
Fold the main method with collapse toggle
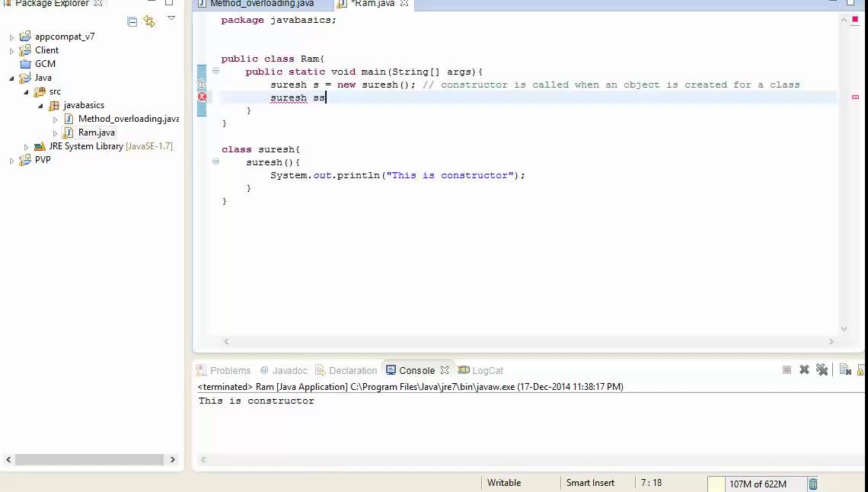pos(216,71)
